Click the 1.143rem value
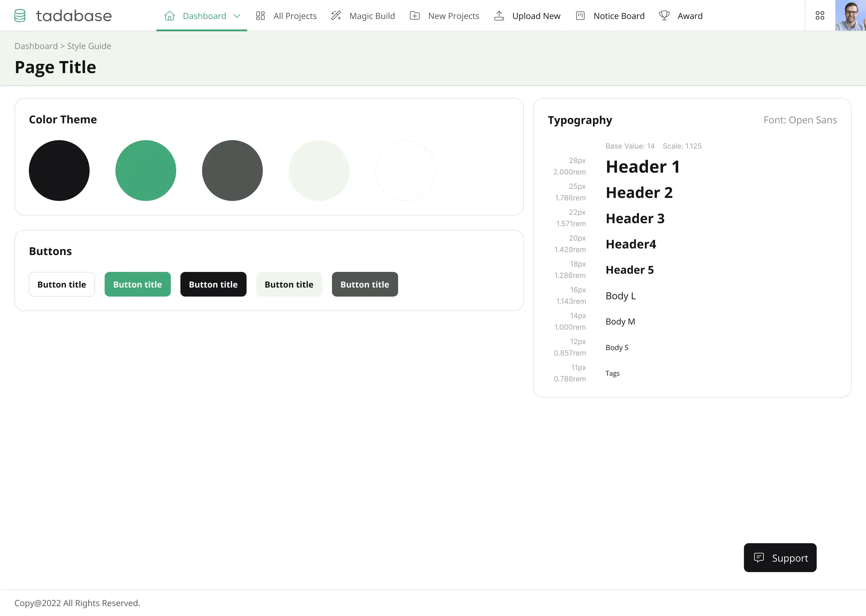Viewport: 866px width, 616px height. 571,301
